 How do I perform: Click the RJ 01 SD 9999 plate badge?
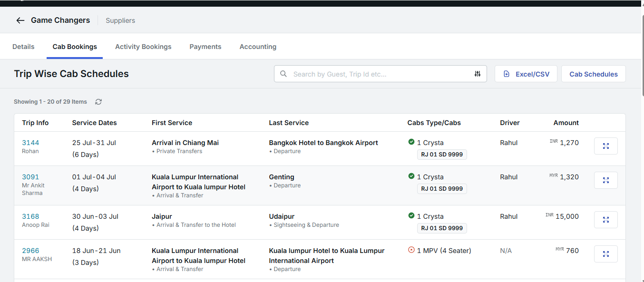point(441,154)
